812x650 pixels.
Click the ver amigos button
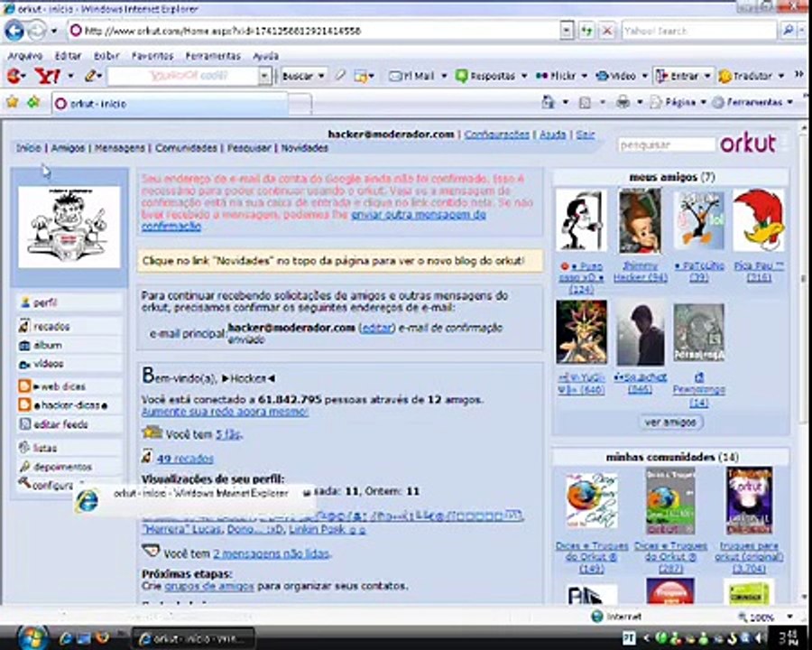(670, 422)
